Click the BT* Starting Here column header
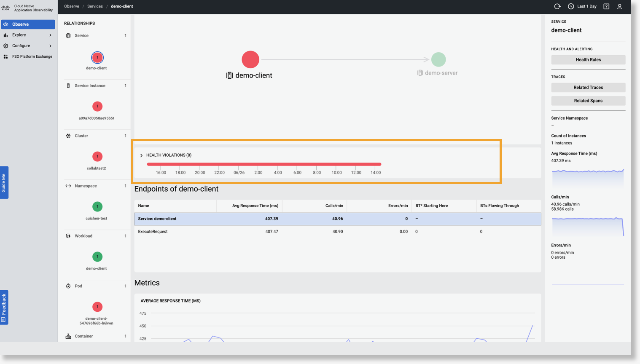 [x=444, y=206]
